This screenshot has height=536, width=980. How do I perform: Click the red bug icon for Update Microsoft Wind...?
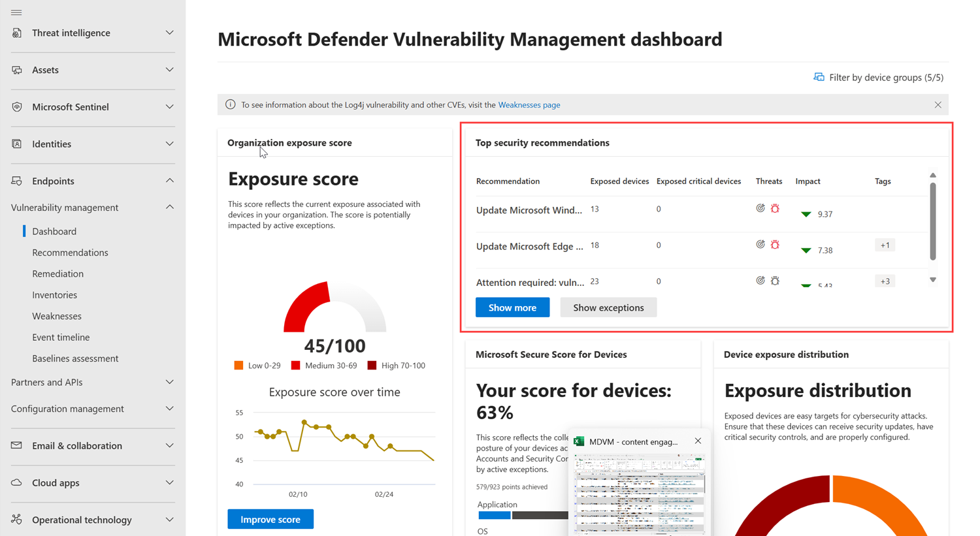[775, 208]
